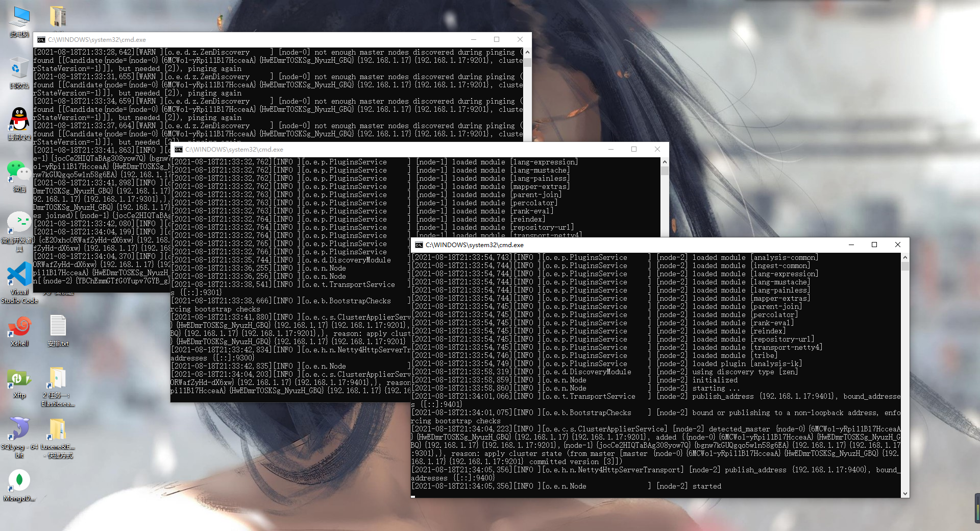Click 'rcing bootstrap checks' text in node-1 window
Screen dimensions: 980x531
[x=215, y=309]
